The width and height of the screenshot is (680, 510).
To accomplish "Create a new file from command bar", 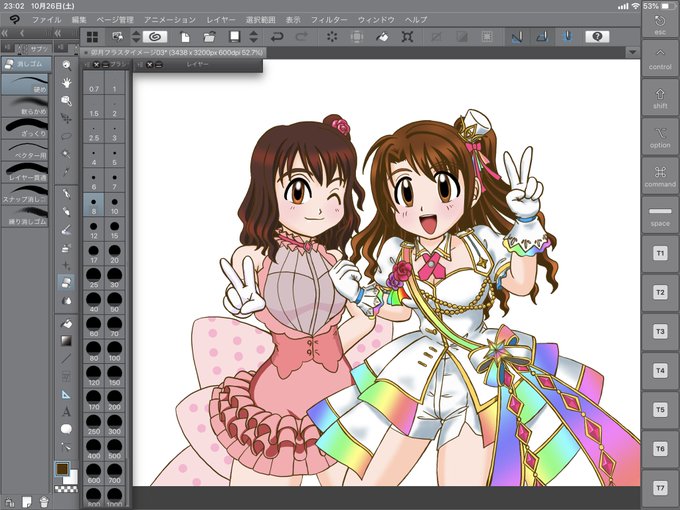I will (x=185, y=37).
